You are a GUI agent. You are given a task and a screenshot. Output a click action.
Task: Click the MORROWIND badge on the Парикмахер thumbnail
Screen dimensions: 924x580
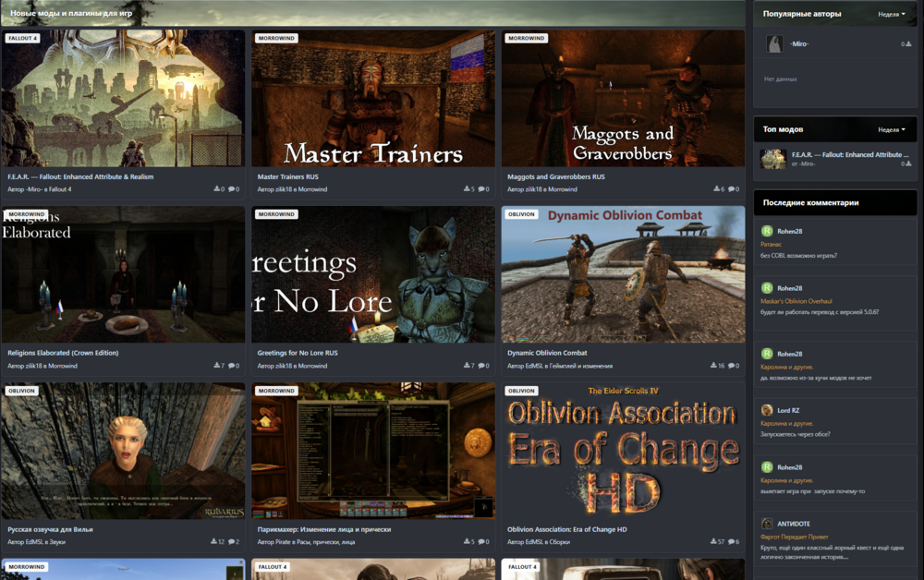click(276, 391)
